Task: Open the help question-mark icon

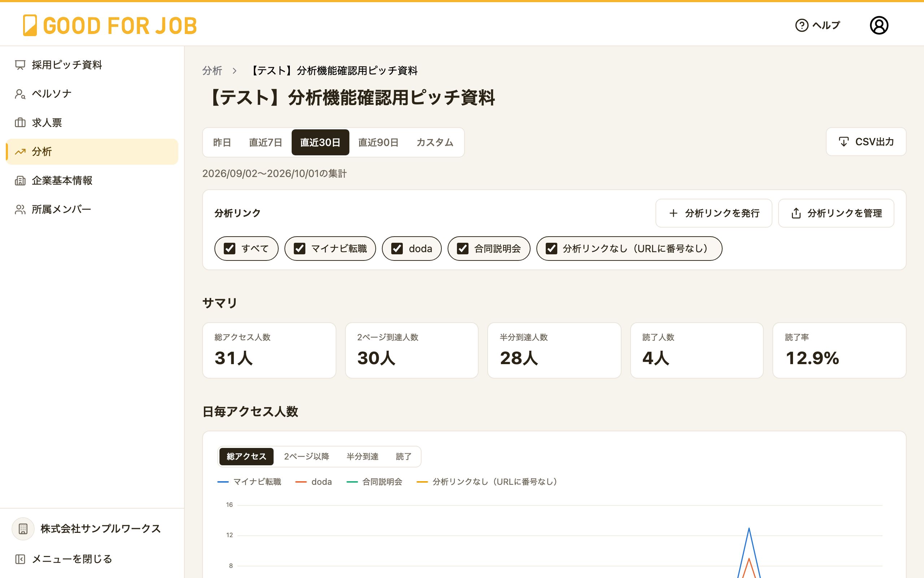Action: coord(801,25)
